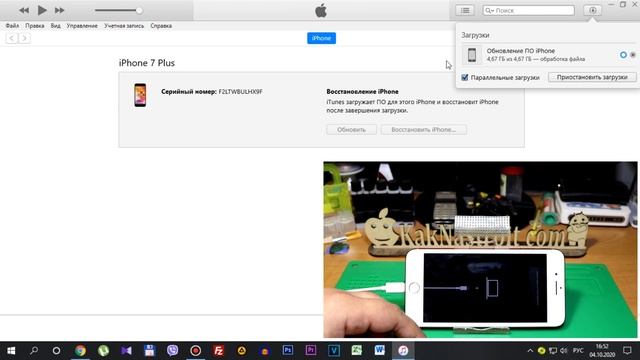Screen dimensions: 640x360
Task: Click the previous track rewind button
Action: pyautogui.click(x=24, y=10)
